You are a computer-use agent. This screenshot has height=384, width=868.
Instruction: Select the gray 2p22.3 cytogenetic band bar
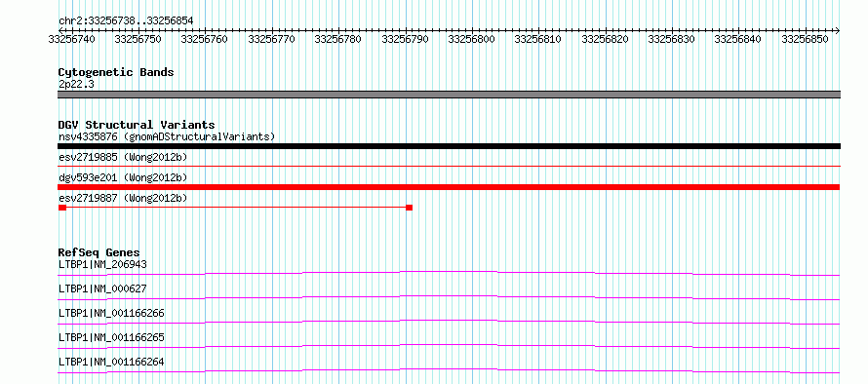pyautogui.click(x=449, y=95)
